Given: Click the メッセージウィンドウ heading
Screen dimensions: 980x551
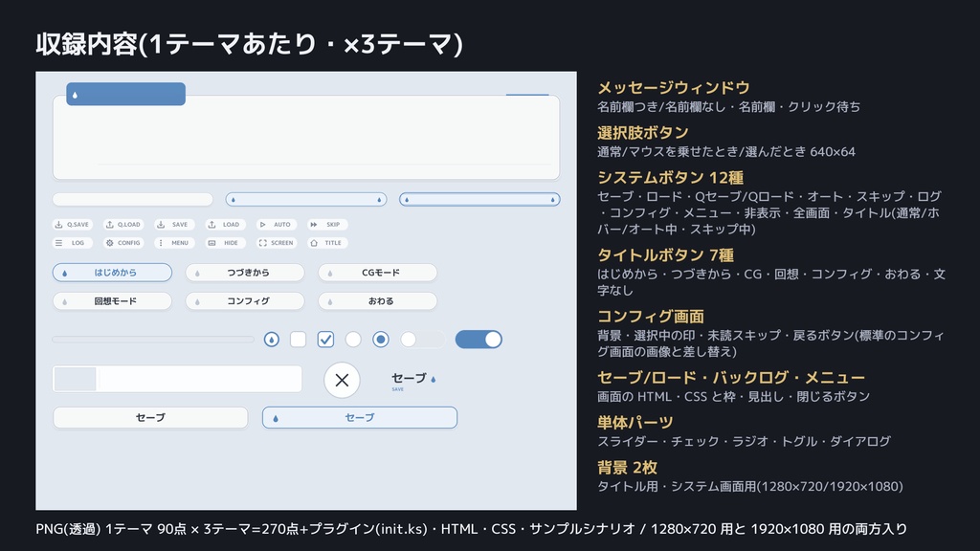Looking at the screenshot, I should point(673,87).
